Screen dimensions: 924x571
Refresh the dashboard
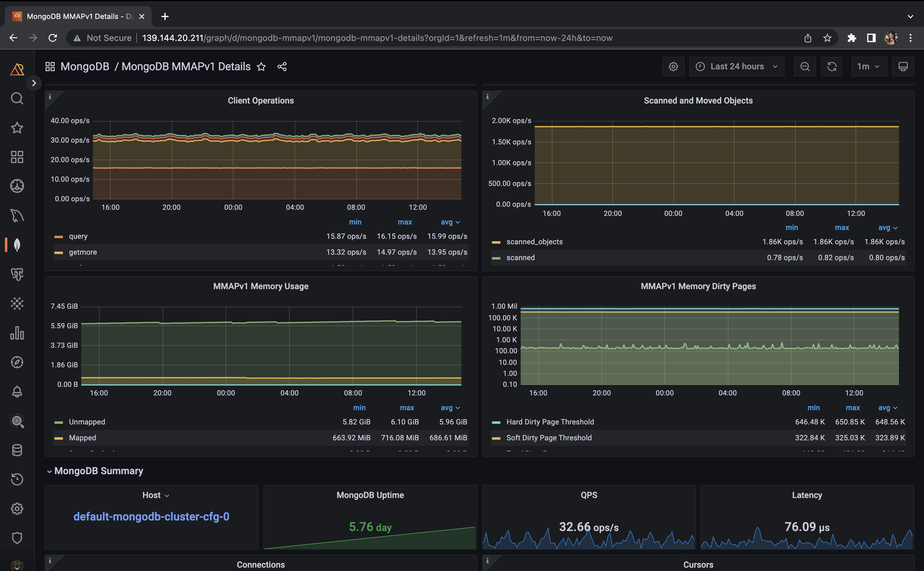point(832,67)
